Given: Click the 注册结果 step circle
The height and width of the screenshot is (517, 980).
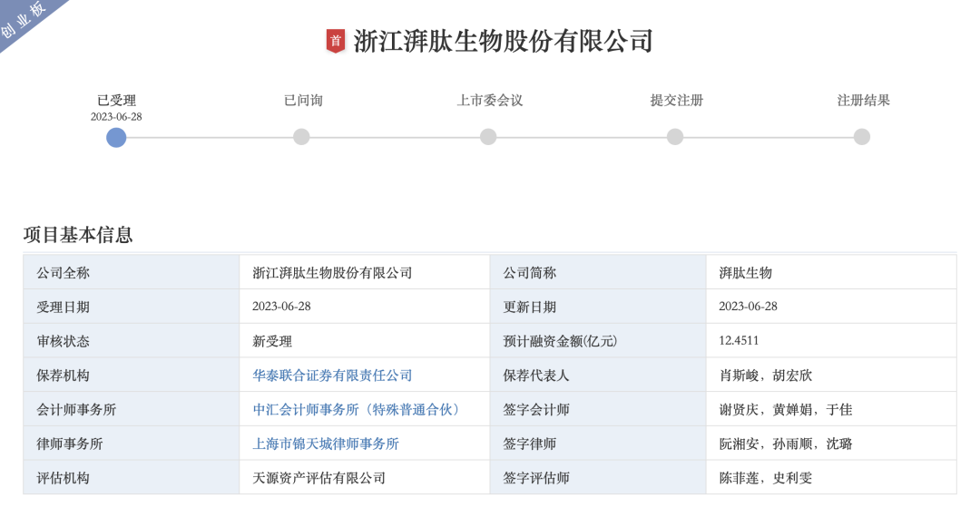Looking at the screenshot, I should pos(862,137).
